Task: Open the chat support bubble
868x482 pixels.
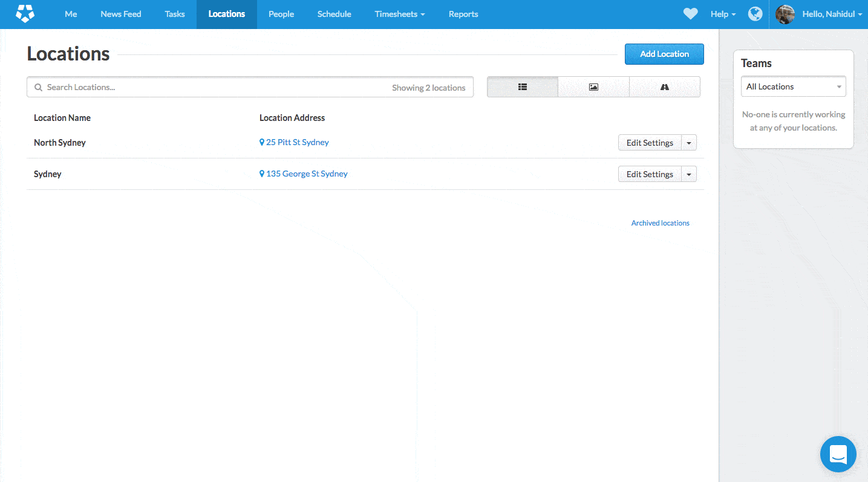Action: (x=838, y=454)
